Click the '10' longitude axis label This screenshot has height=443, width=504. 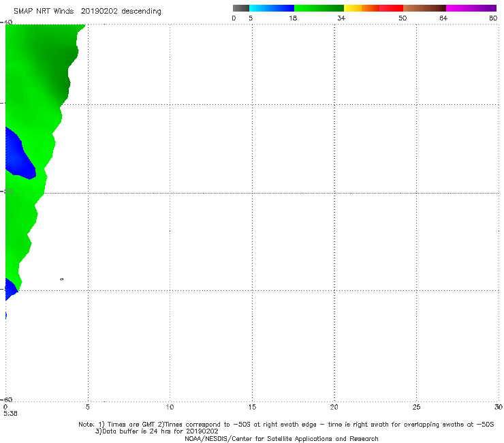tap(170, 408)
